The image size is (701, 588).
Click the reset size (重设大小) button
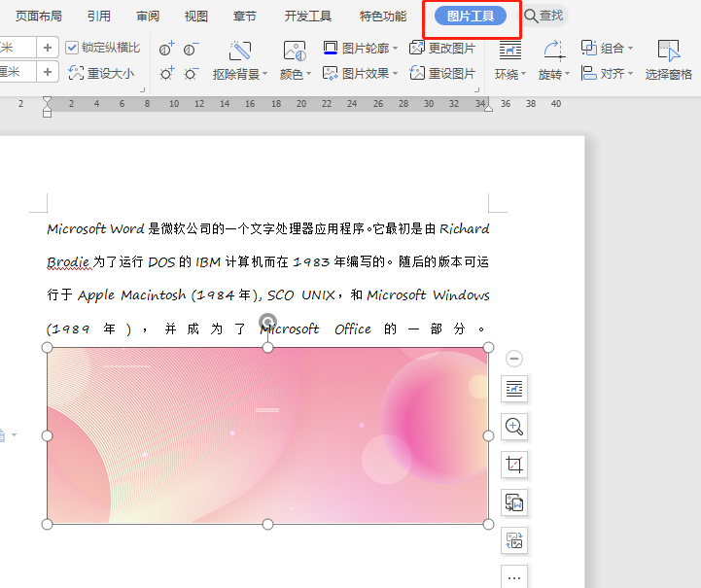click(x=103, y=73)
